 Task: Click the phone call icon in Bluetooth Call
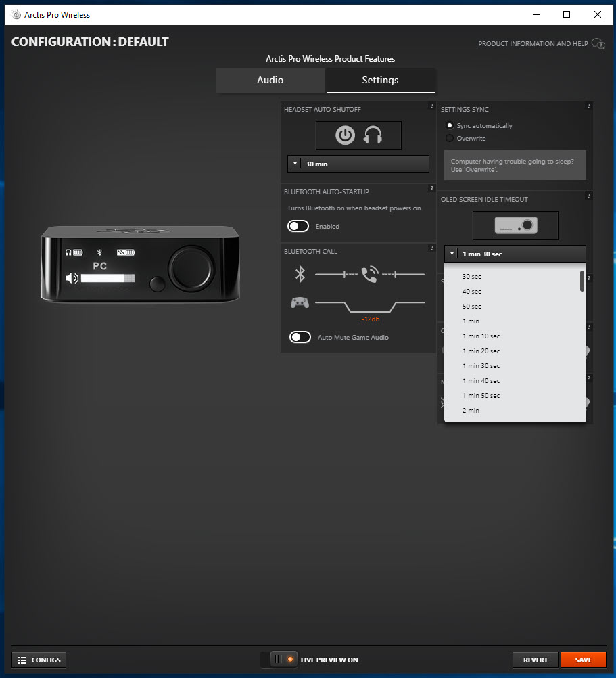pos(370,274)
